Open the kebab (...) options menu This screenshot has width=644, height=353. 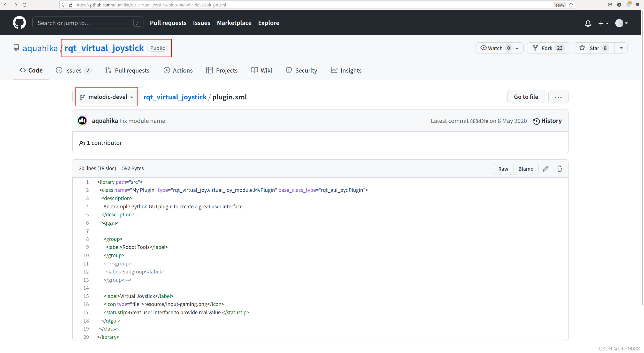(558, 97)
